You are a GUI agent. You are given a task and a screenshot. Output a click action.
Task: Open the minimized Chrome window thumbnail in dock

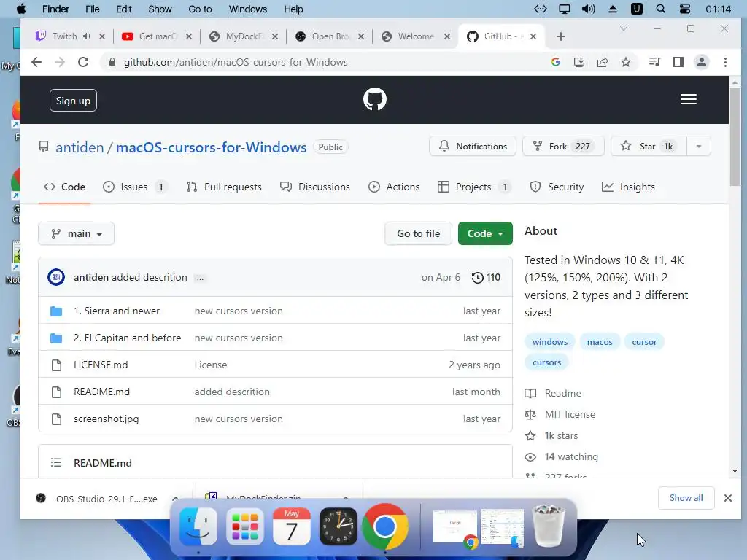coord(455,526)
